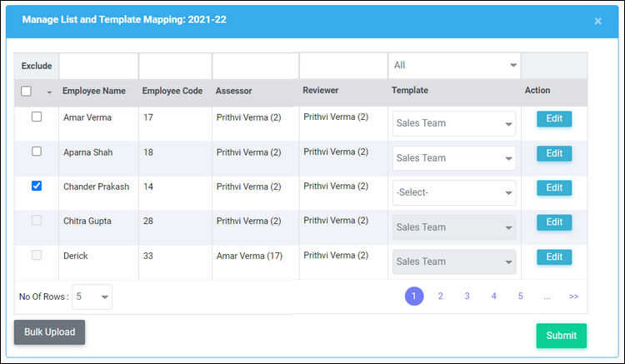
Task: Tick the header select-all checkbox
Action: [27, 91]
